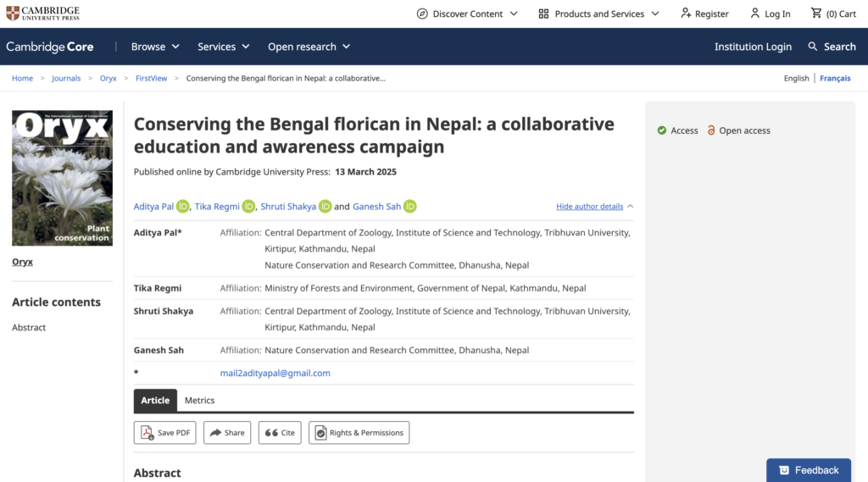Viewport: 868px width, 482px height.
Task: Switch language to Français
Action: tap(835, 78)
